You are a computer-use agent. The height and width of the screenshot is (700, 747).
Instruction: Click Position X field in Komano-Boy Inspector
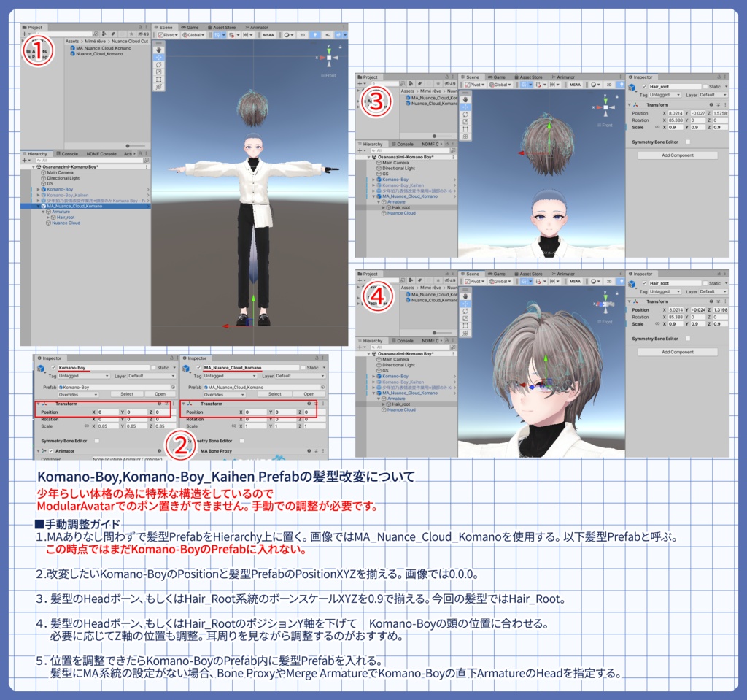coord(108,412)
